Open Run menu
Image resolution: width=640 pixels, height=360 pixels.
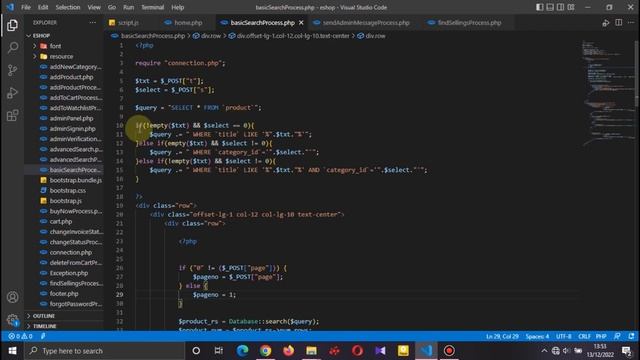(129, 7)
